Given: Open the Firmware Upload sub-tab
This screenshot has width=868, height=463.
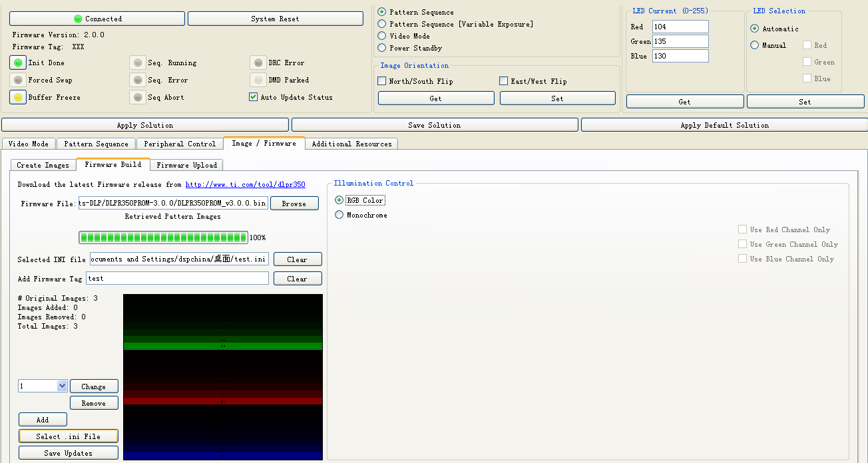Looking at the screenshot, I should [x=186, y=165].
